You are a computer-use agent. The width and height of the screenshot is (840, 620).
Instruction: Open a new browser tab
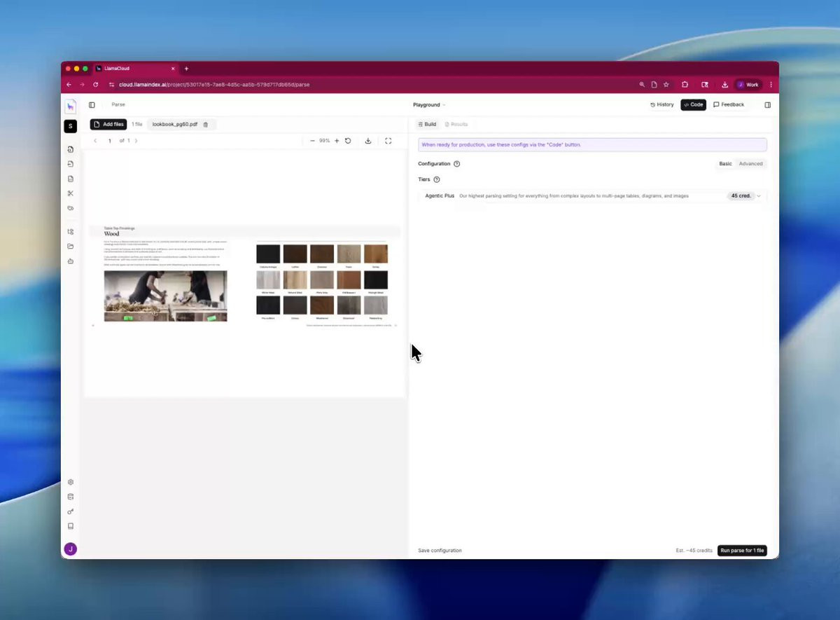(x=186, y=69)
